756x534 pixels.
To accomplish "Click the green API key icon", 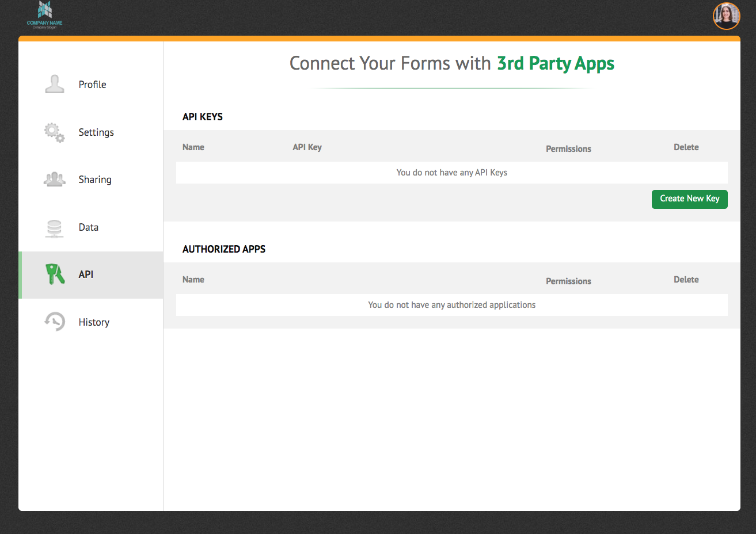I will (x=55, y=274).
